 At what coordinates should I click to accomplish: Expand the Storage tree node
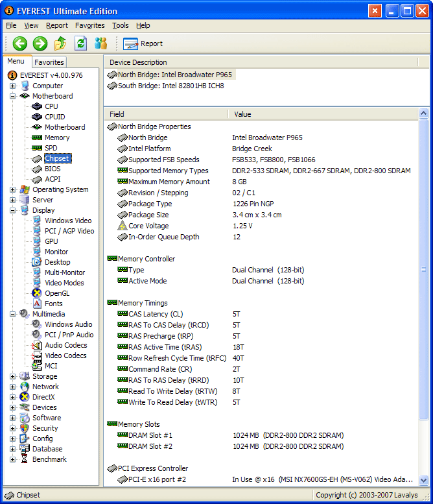12,376
